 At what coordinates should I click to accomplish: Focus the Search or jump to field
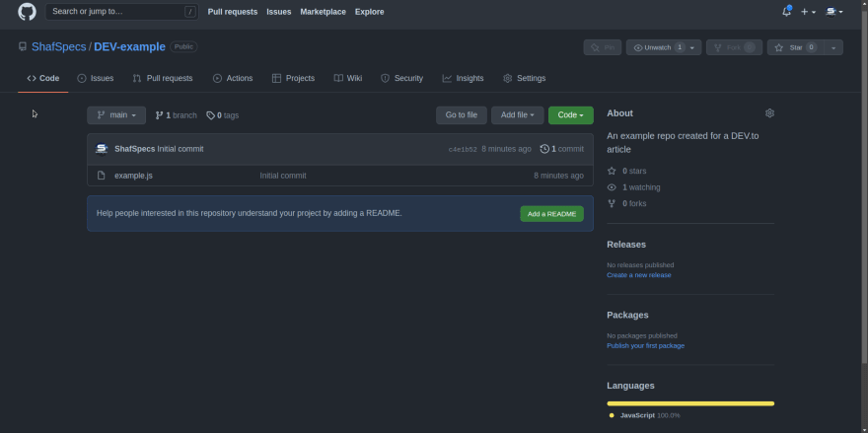(121, 12)
